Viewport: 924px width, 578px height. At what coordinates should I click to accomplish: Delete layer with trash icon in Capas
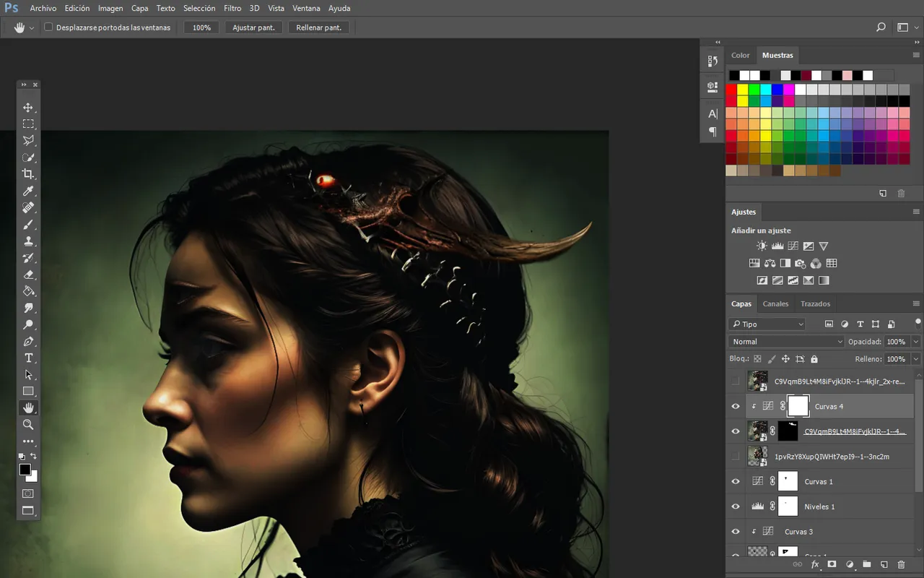click(901, 564)
